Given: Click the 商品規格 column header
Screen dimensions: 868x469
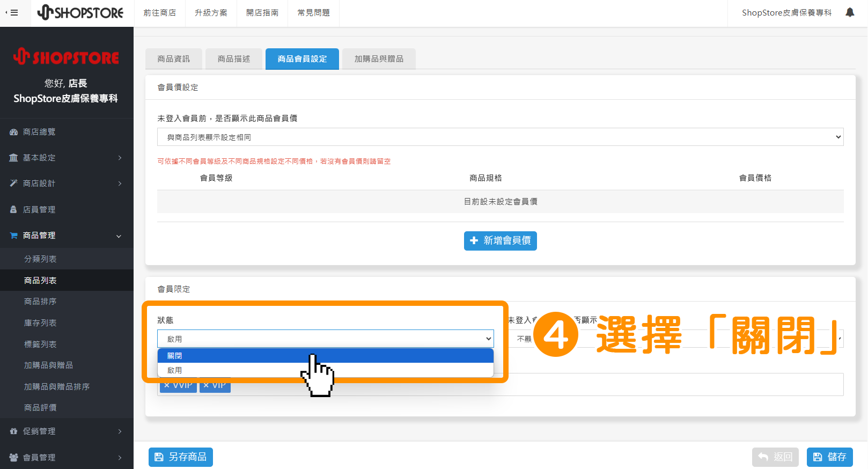Looking at the screenshot, I should click(486, 178).
